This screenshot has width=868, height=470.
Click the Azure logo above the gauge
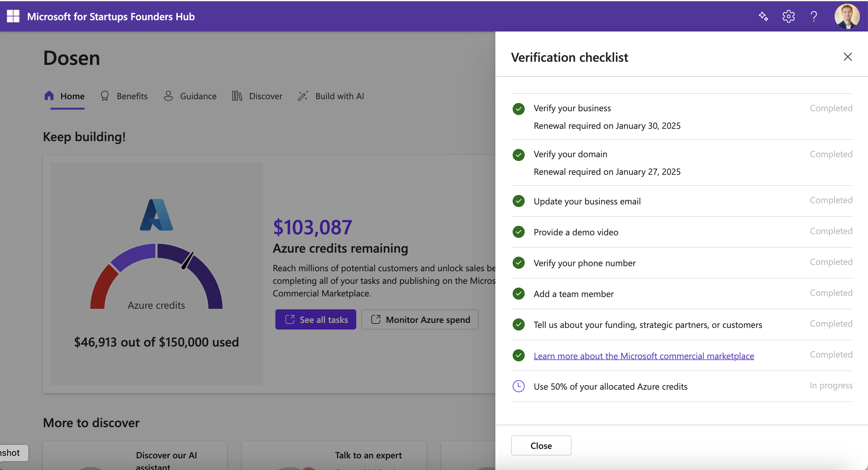pos(156,215)
